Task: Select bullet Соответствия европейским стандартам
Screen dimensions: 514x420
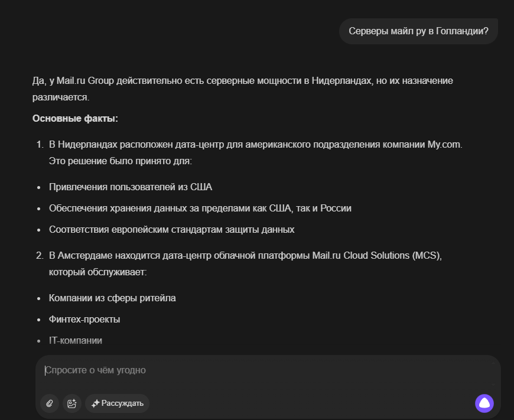Action: [x=171, y=229]
